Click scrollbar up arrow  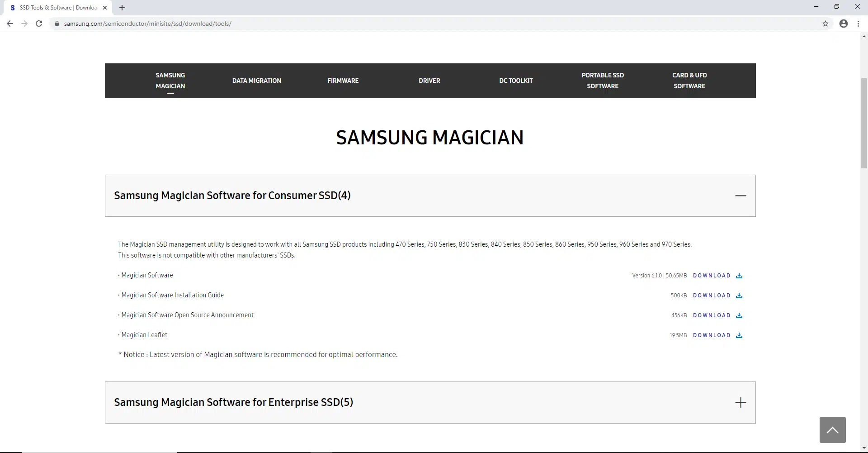coord(864,36)
